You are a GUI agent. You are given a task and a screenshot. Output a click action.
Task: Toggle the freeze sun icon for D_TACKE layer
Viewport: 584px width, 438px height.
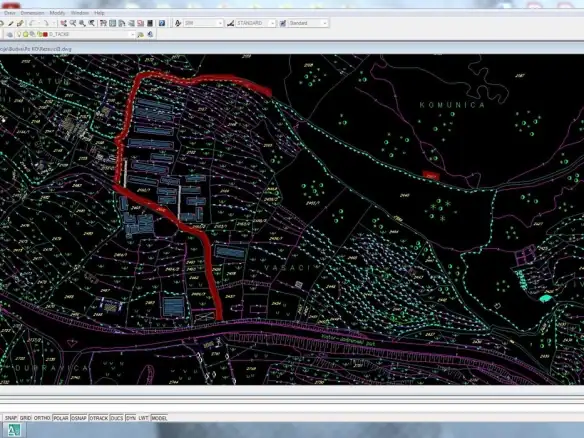pyautogui.click(x=26, y=34)
